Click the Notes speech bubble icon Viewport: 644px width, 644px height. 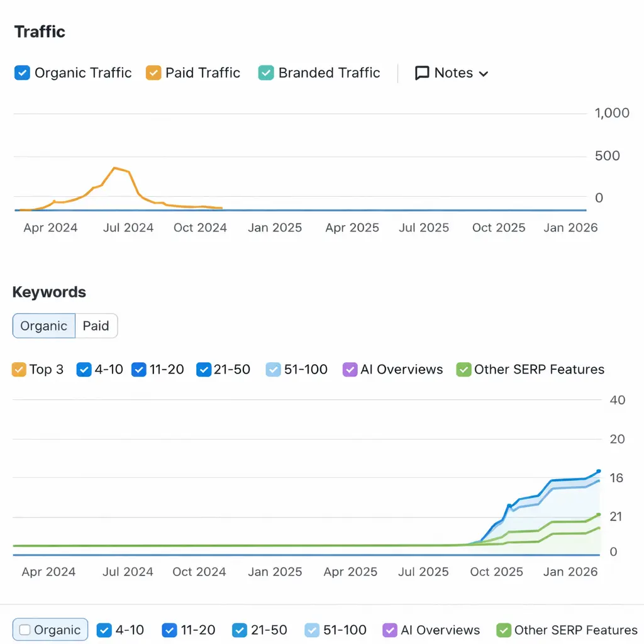click(422, 73)
